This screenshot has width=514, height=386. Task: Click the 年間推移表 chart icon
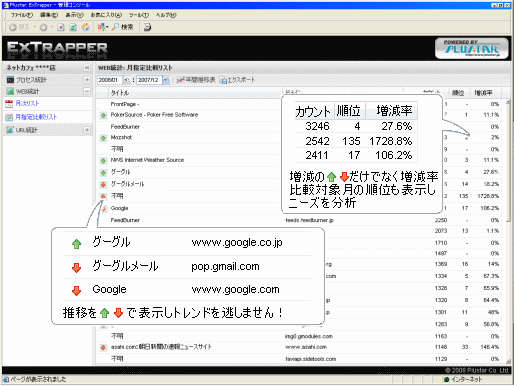[180, 80]
